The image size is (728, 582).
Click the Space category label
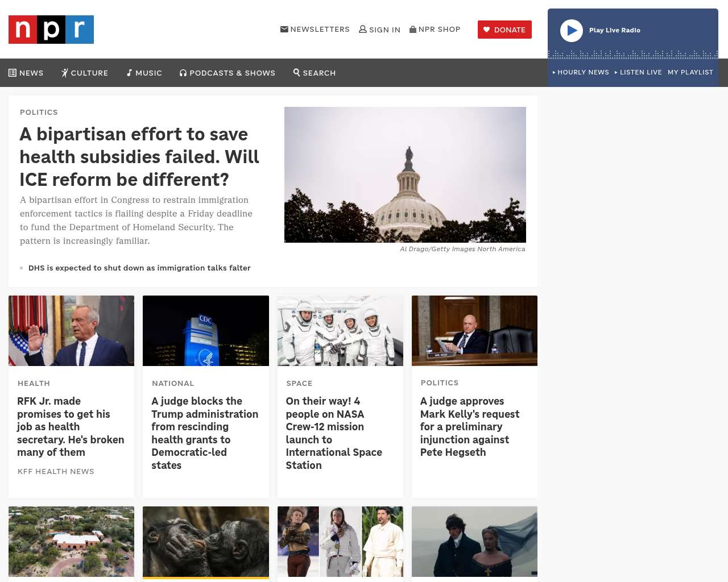pyautogui.click(x=299, y=383)
